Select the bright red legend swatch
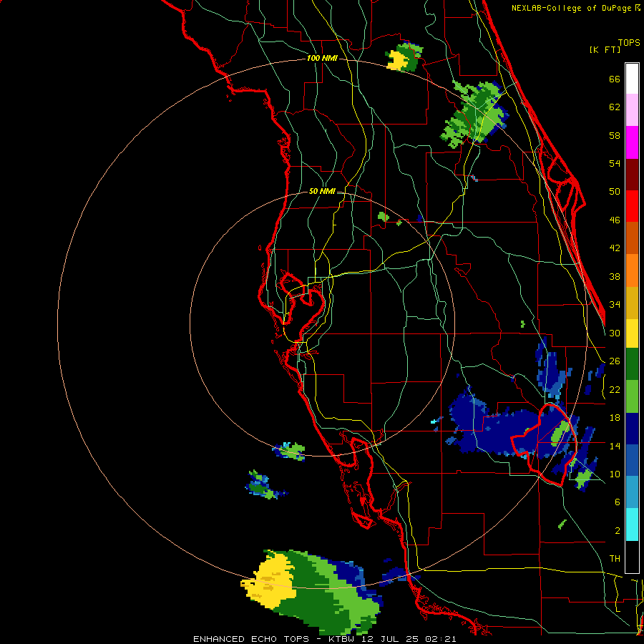 tap(632, 206)
